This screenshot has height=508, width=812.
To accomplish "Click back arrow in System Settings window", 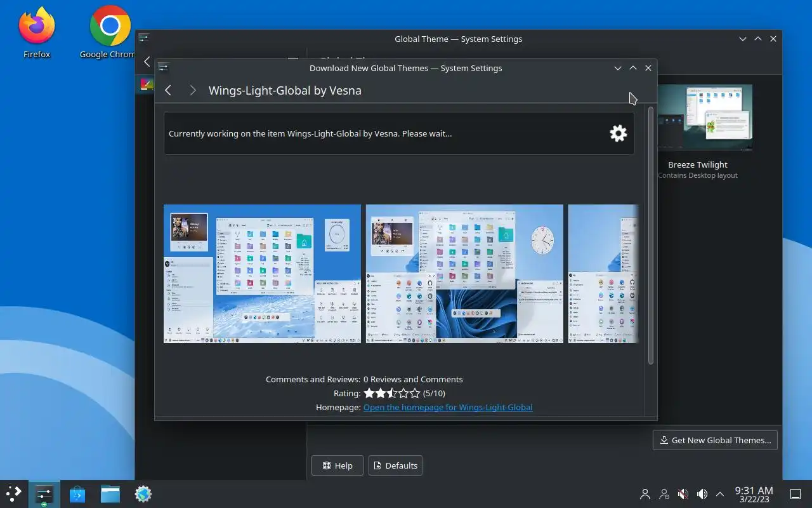I will 147,62.
